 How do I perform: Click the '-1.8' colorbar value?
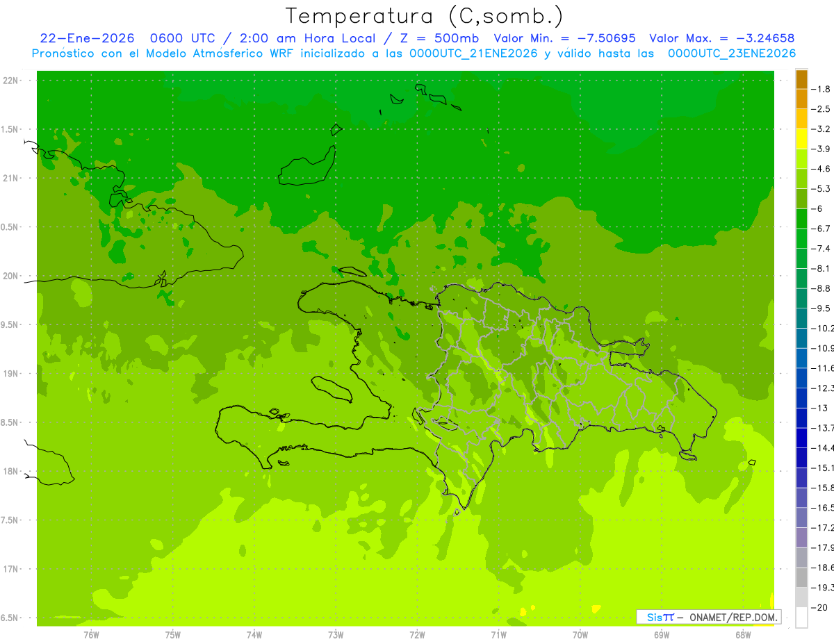tap(821, 89)
